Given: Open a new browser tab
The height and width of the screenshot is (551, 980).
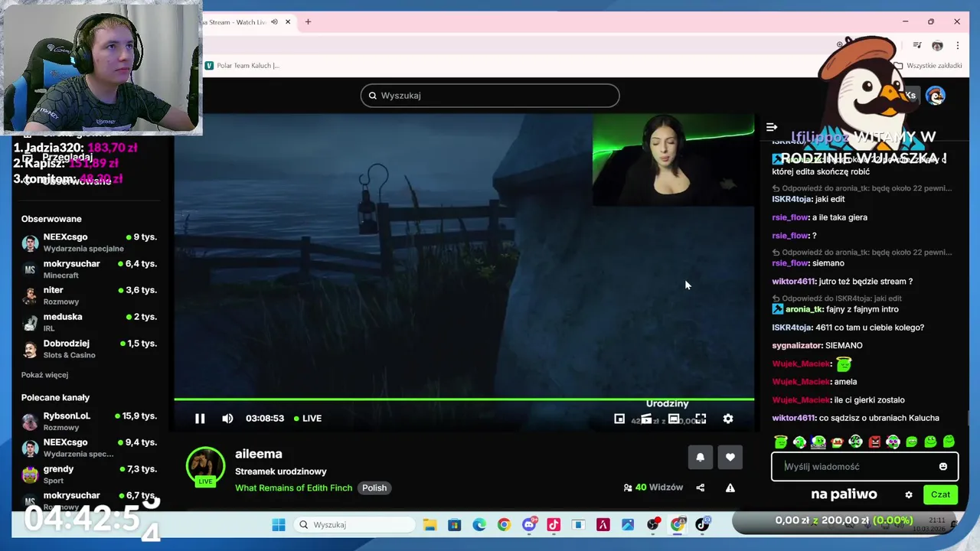Looking at the screenshot, I should point(308,22).
